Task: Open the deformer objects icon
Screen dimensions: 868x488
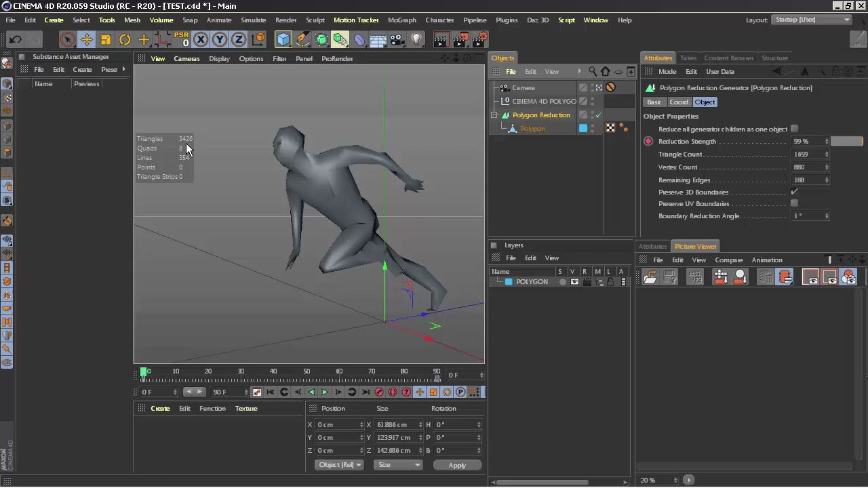Action: coord(359,39)
